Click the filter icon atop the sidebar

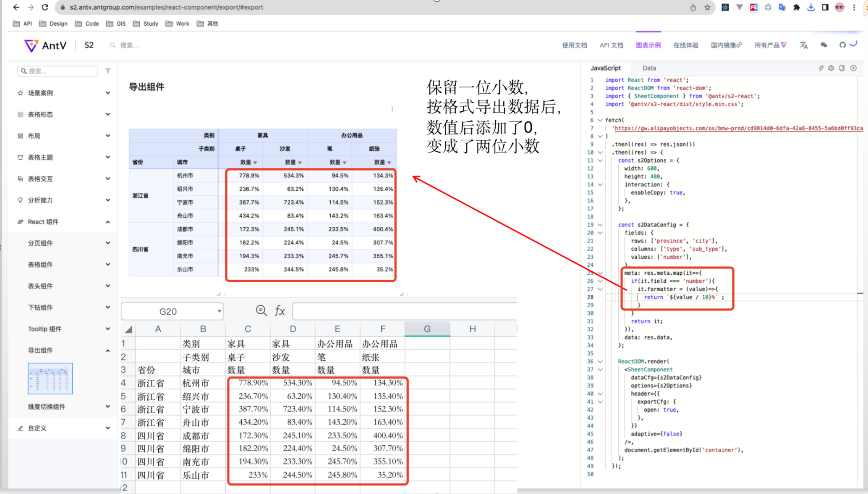(x=108, y=71)
